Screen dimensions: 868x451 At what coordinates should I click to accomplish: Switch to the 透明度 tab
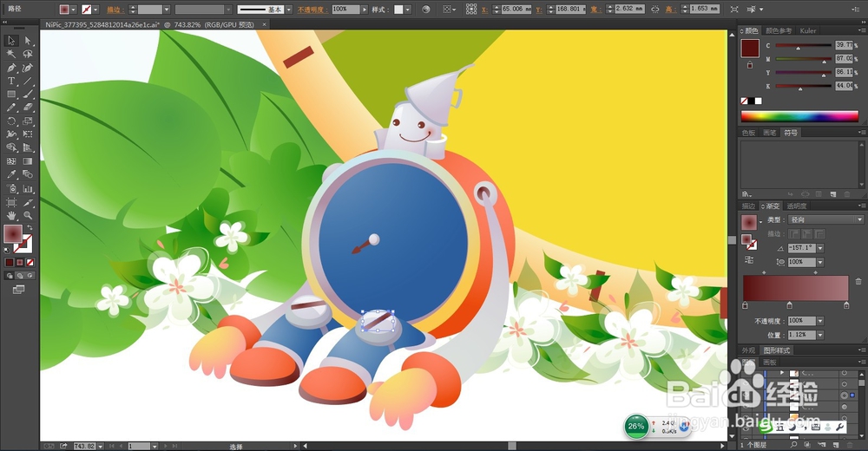click(797, 206)
